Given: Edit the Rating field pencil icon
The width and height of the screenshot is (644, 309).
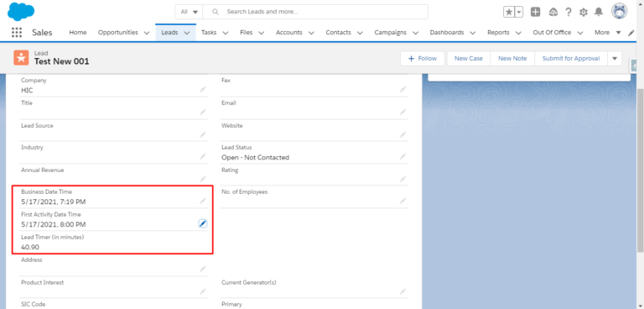Looking at the screenshot, I should pyautogui.click(x=402, y=179).
